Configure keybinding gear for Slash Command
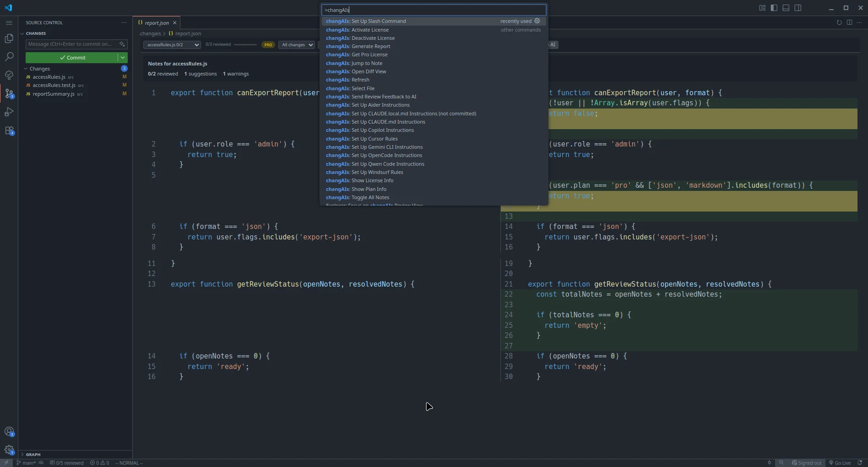 537,21
